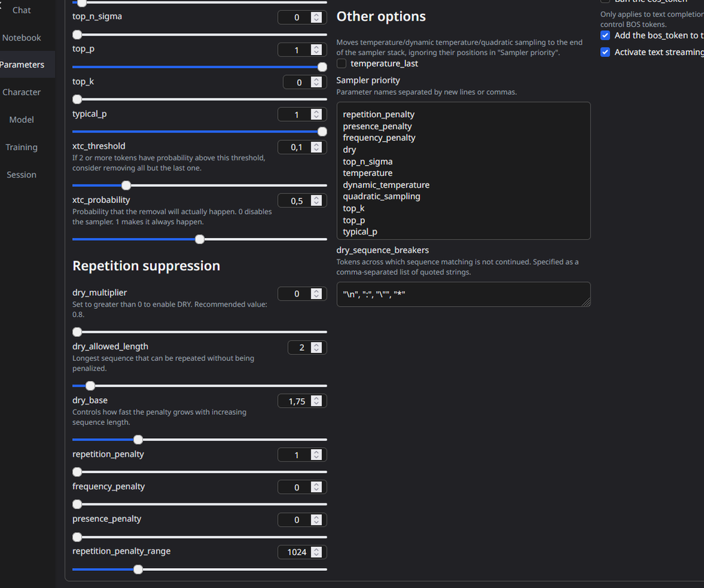704x588 pixels.
Task: Click the dry_base number stepper
Action: (x=316, y=401)
